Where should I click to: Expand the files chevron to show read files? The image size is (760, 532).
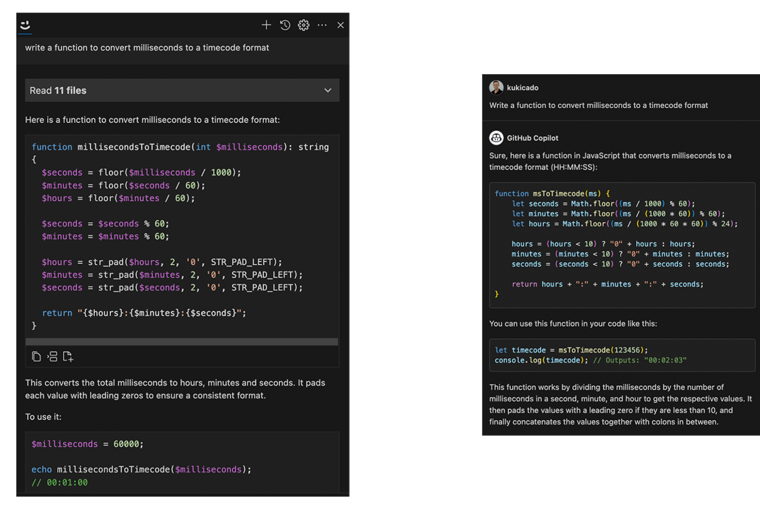[x=328, y=90]
